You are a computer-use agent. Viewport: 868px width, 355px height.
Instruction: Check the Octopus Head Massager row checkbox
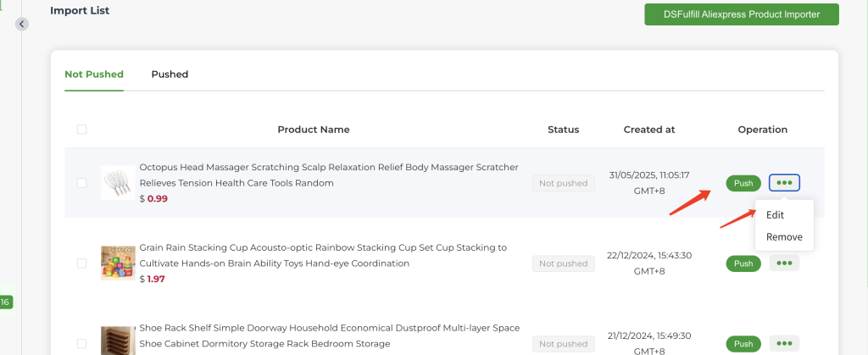(x=81, y=183)
